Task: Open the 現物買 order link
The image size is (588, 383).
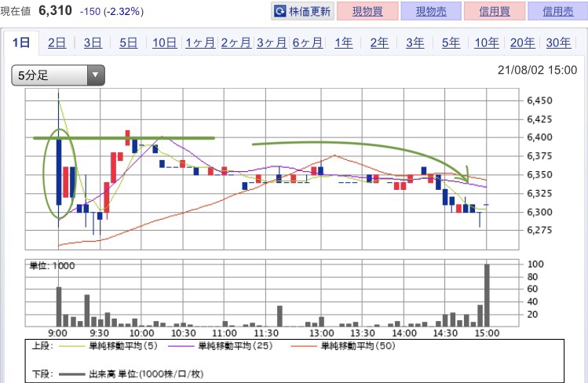Action: click(367, 11)
